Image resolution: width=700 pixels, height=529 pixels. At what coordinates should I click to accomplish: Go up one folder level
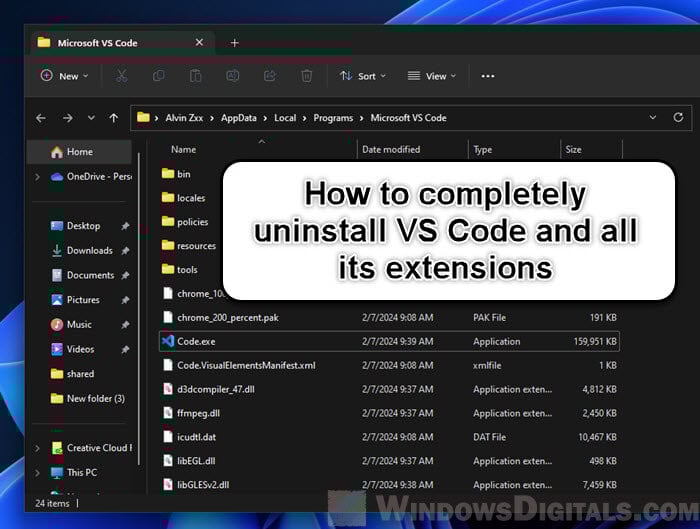114,118
